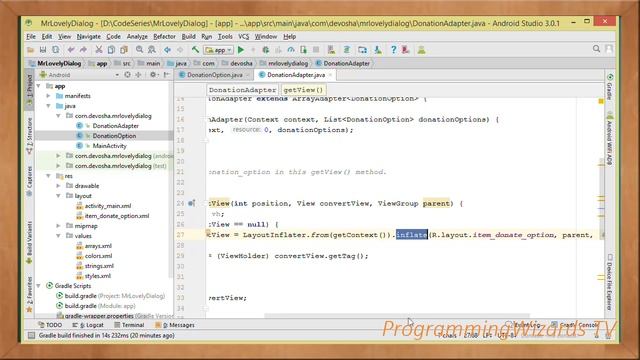Open the Refactor menu
This screenshot has height=360, width=640.
(164, 36)
